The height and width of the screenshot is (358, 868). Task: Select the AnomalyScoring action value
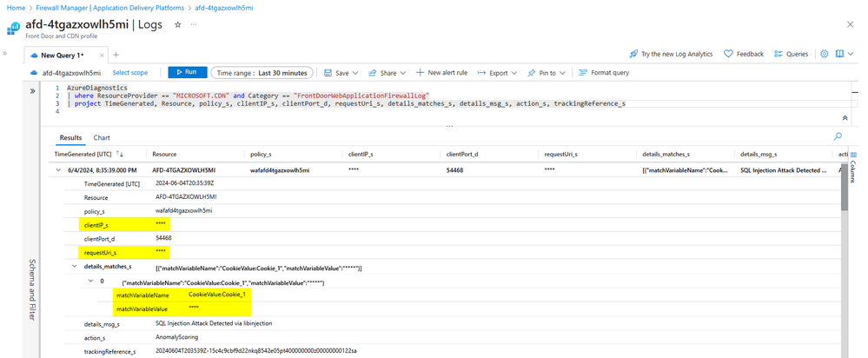[x=176, y=336]
